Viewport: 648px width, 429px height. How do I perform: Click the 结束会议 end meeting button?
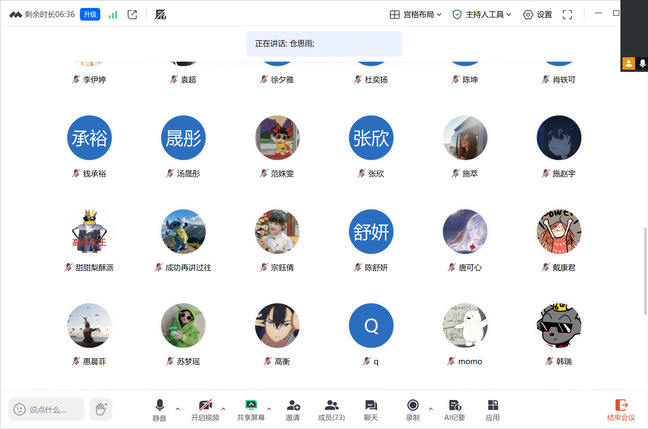[620, 408]
